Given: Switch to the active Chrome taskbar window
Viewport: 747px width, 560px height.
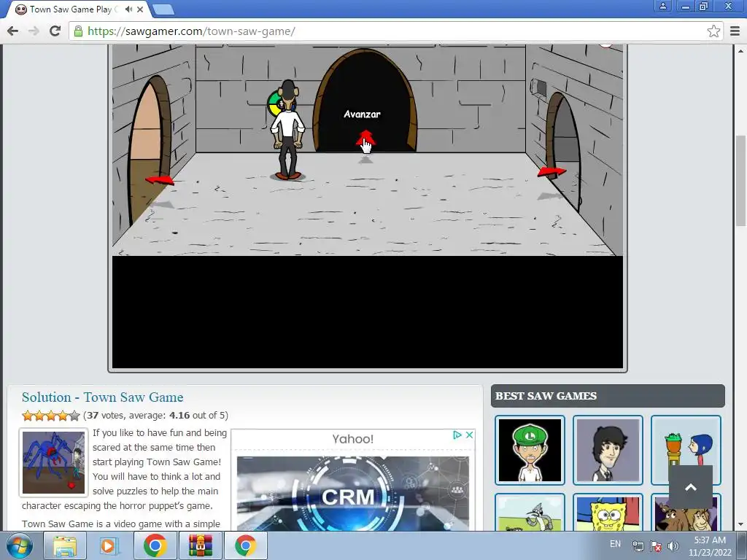Looking at the screenshot, I should point(245,545).
